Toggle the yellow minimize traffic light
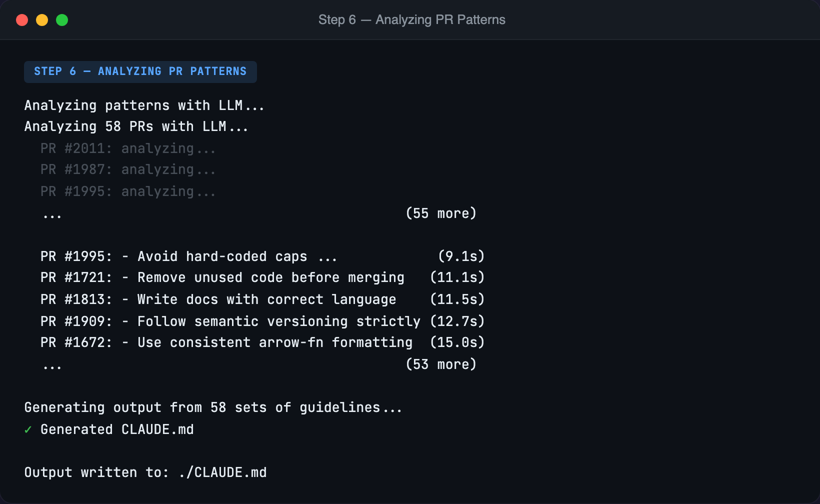The width and height of the screenshot is (820, 504). pos(42,20)
